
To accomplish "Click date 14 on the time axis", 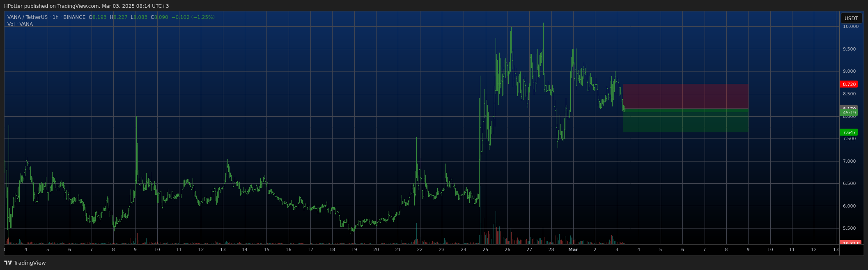I will (x=245, y=249).
